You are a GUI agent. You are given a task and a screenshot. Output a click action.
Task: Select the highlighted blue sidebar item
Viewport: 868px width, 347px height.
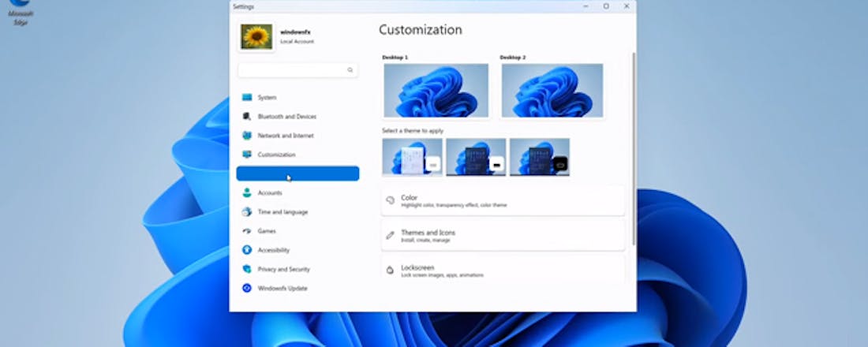(x=297, y=173)
